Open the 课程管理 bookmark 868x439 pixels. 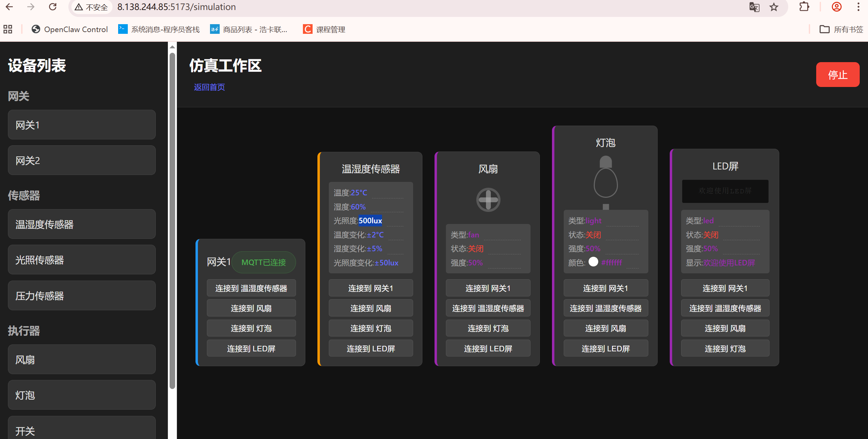(324, 29)
